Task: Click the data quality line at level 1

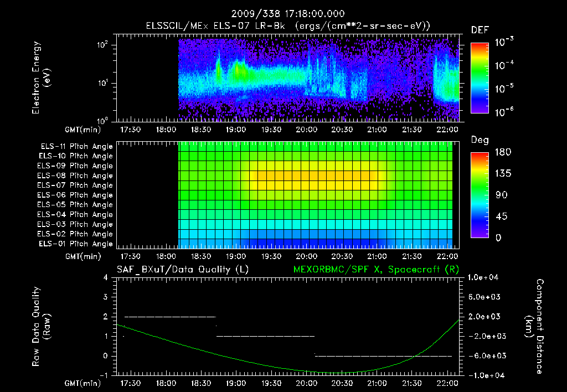Action: coord(265,336)
